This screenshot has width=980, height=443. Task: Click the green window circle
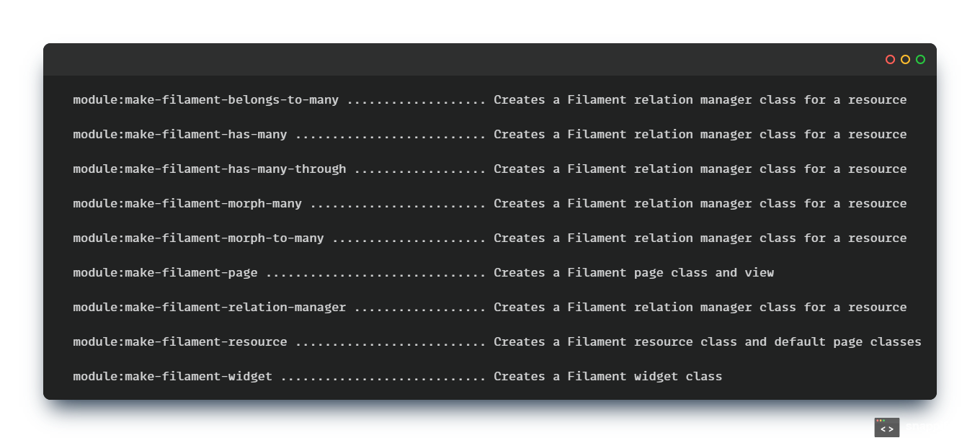pos(920,60)
